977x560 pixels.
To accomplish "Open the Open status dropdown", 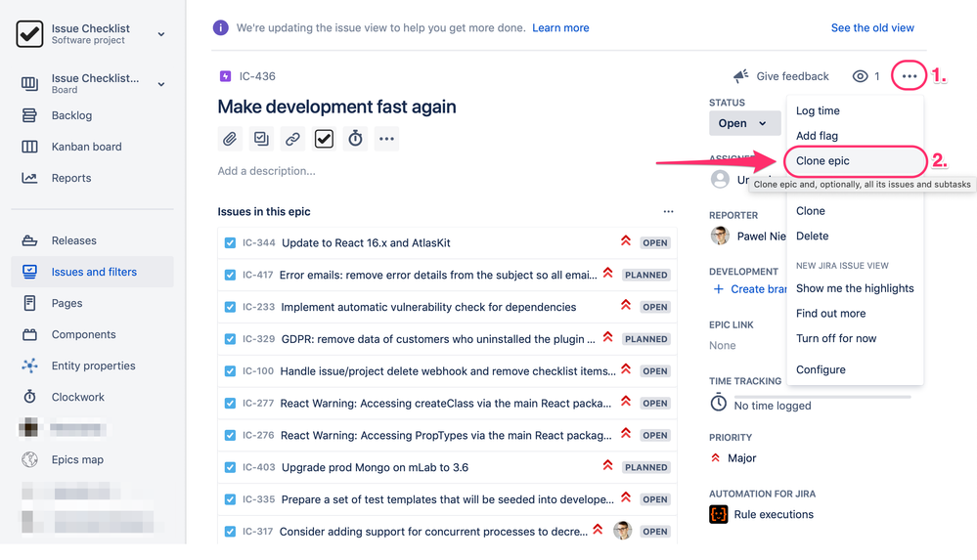I will 744,123.
